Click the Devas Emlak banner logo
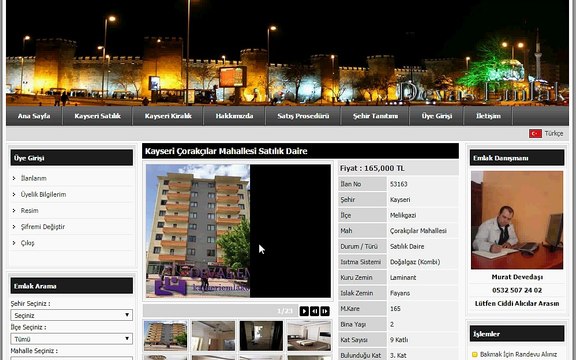This screenshot has height=360, width=576. tap(481, 92)
